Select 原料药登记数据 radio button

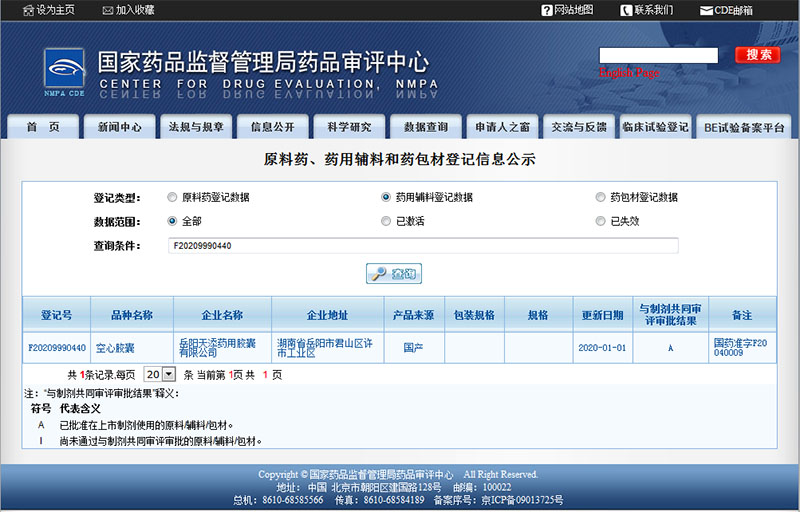(x=172, y=197)
